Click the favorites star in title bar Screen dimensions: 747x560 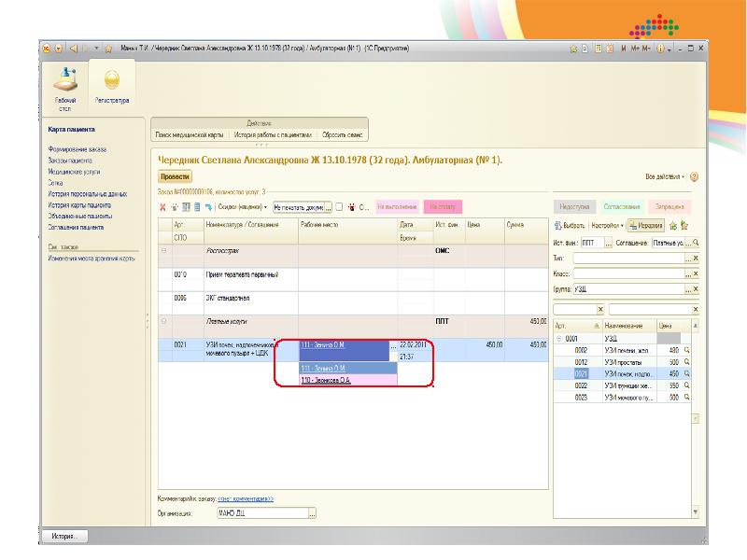(108, 49)
